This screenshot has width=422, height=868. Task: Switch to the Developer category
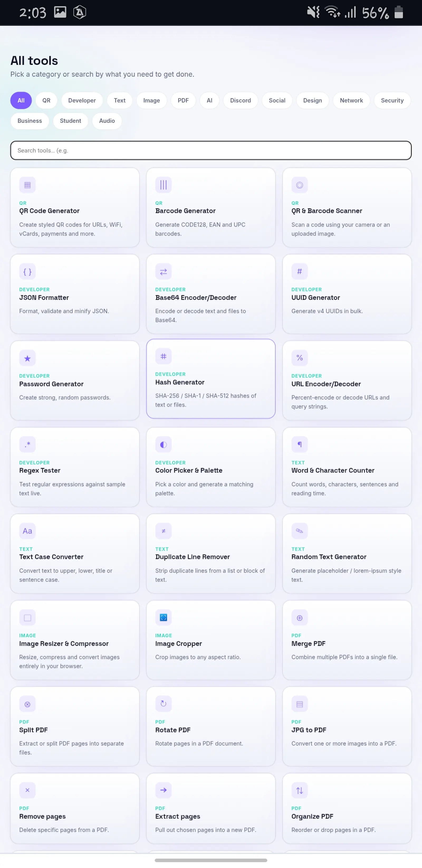(x=82, y=100)
